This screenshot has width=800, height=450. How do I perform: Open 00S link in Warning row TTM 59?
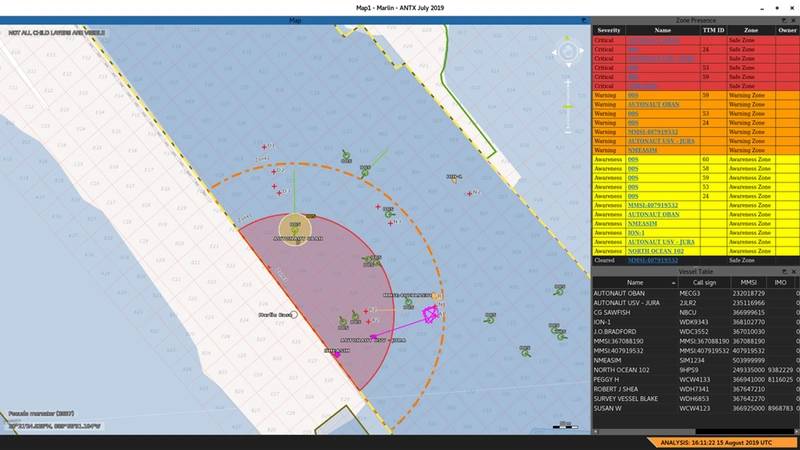633,95
